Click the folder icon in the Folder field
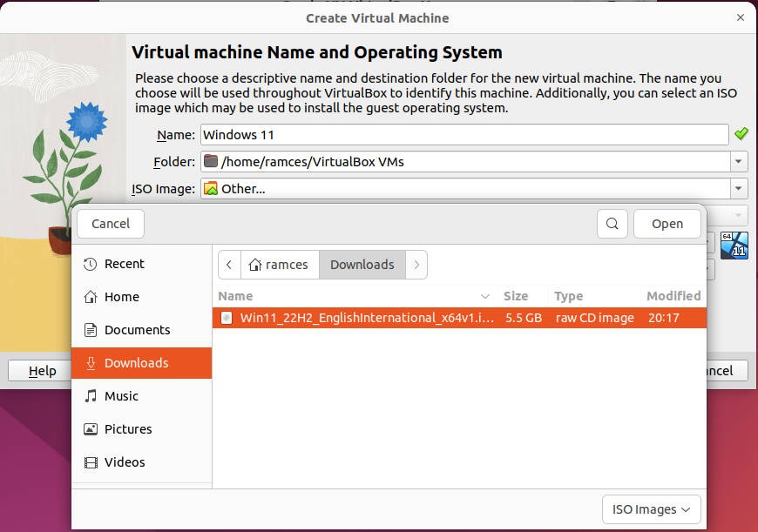Screen dimensions: 758x532 pos(209,161)
